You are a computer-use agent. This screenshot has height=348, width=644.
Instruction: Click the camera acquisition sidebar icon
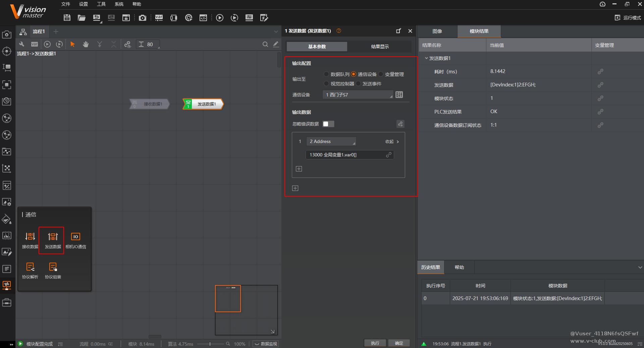(7, 34)
